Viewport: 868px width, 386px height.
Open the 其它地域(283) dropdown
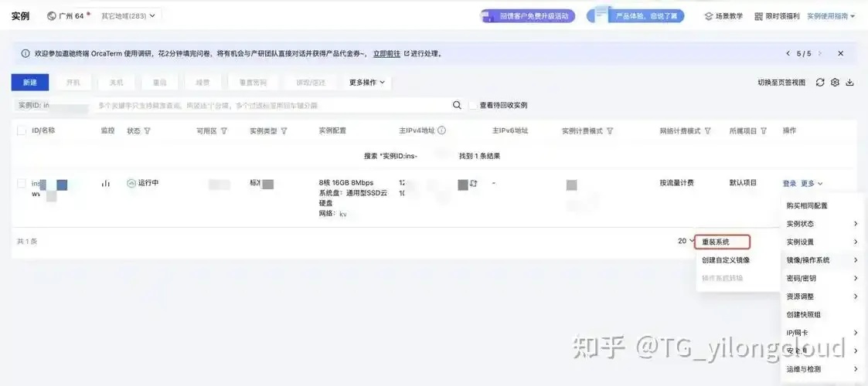128,16
